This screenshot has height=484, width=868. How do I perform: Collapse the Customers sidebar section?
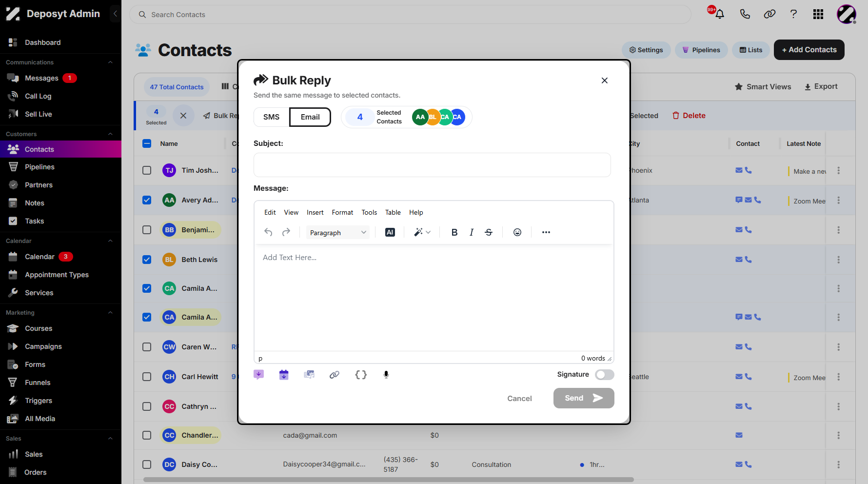pos(110,134)
